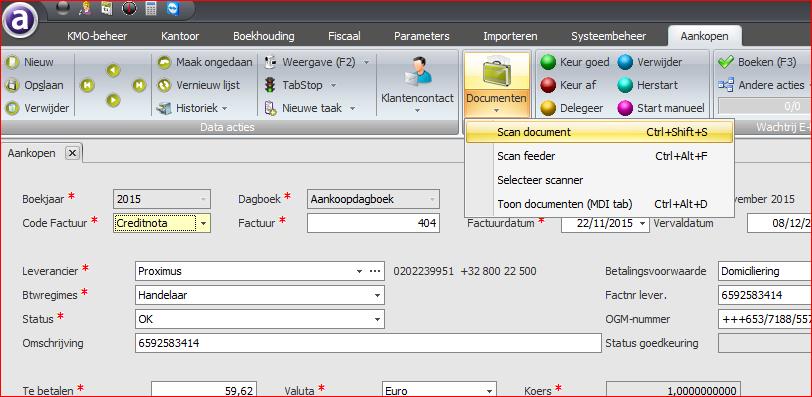Choose Toon documenten (MDI tab)
This screenshot has width=812, height=397.
[x=600, y=204]
